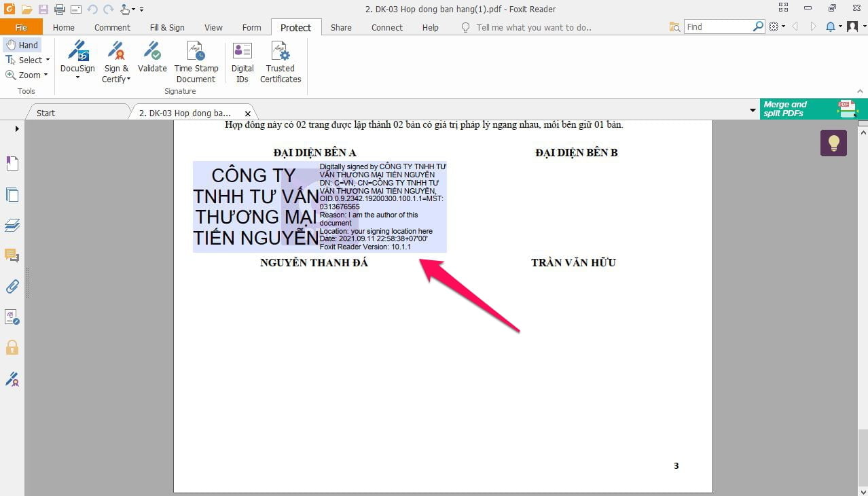Viewport: 868px width, 496px height.
Task: Open the Bookmarks panel in sidebar
Action: click(12, 162)
